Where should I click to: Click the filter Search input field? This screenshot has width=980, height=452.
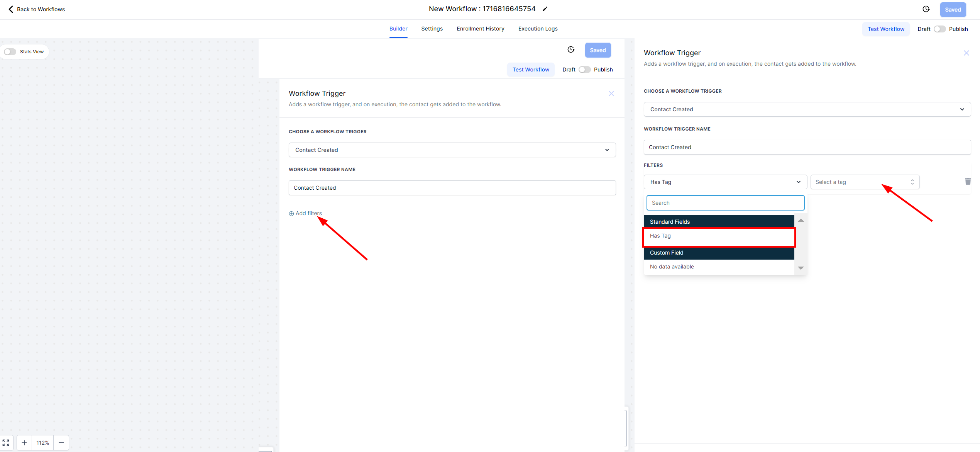click(725, 203)
